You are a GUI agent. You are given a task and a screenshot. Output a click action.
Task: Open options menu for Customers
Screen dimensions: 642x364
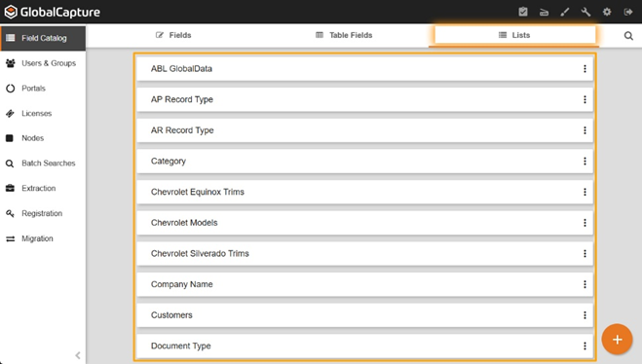585,315
